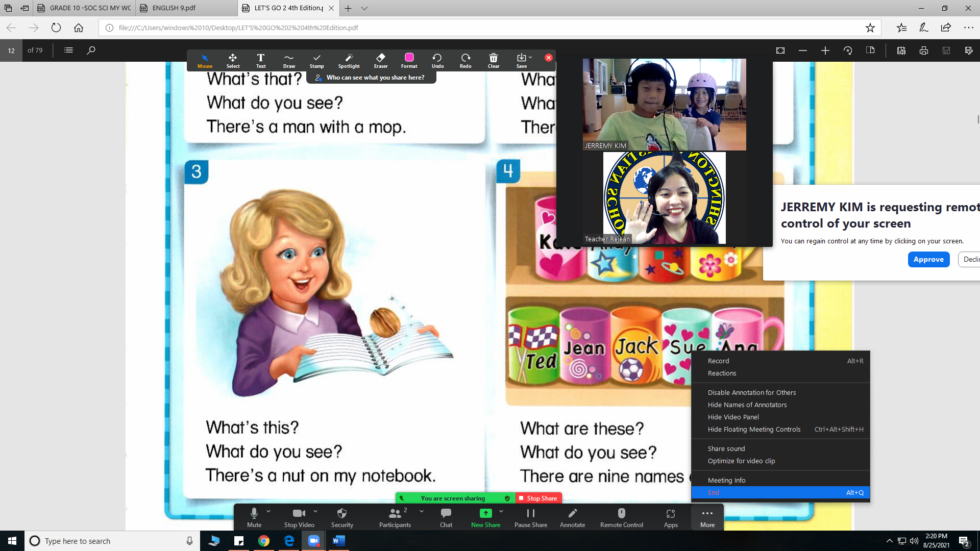Open PDF table of contents
Viewport: 980px width, 551px height.
[68, 50]
